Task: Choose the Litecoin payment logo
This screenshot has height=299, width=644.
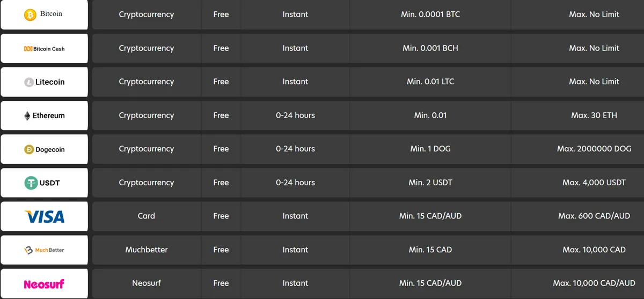Action: [x=44, y=82]
